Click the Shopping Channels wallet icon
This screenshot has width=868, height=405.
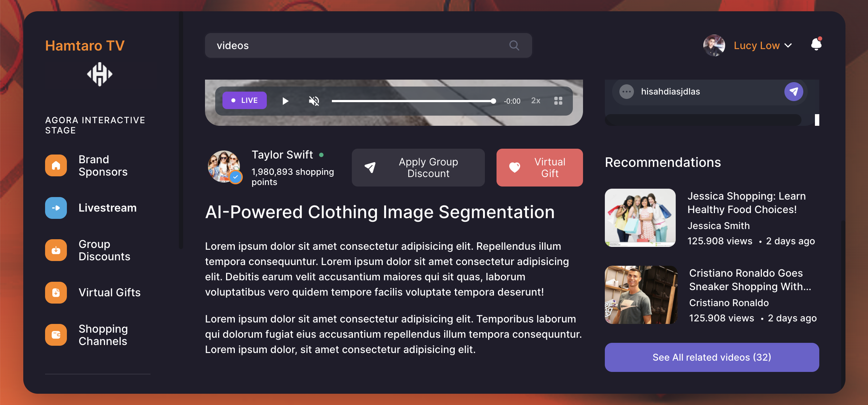point(56,335)
